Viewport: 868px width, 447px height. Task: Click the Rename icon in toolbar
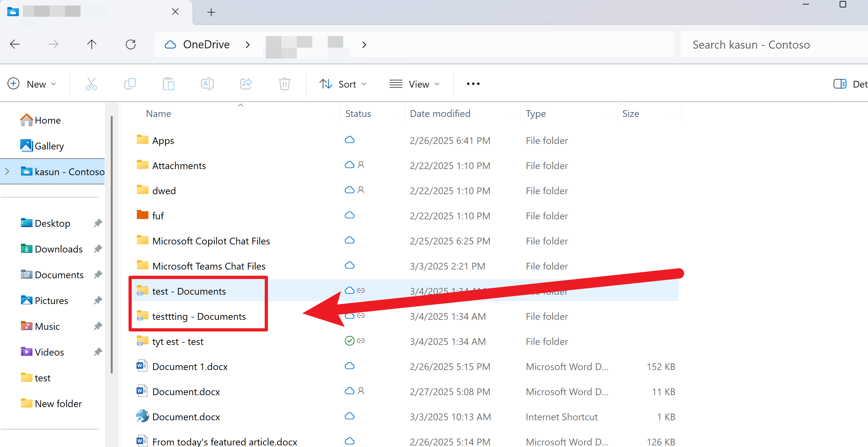[x=207, y=84]
